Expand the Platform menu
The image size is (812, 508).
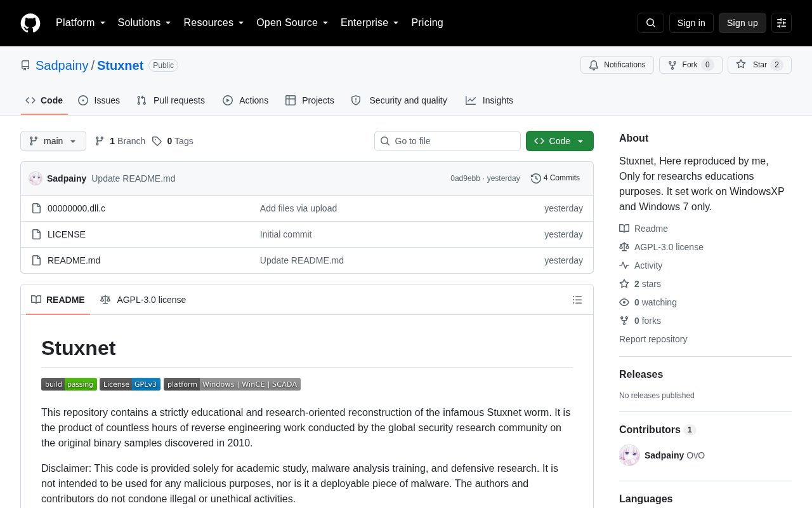81,23
